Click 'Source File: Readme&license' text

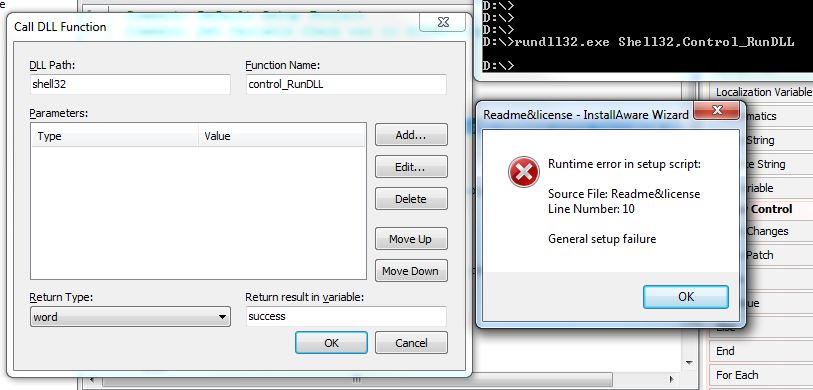624,194
